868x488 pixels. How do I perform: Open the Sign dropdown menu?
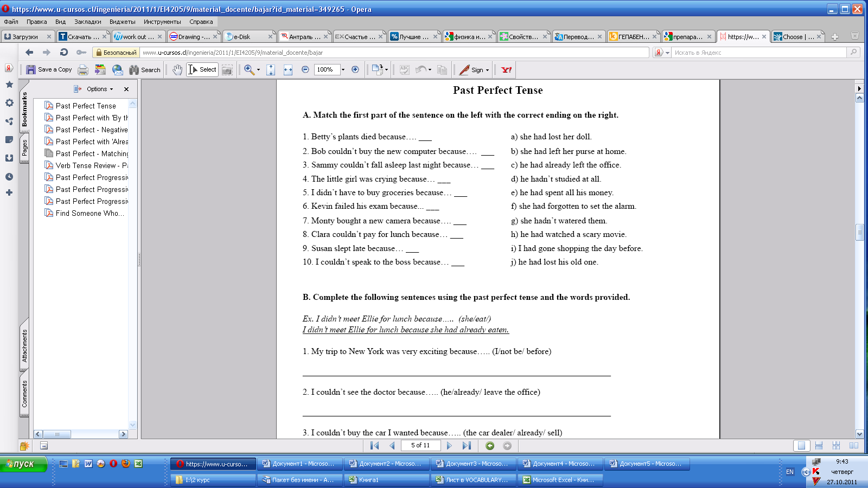click(x=475, y=69)
